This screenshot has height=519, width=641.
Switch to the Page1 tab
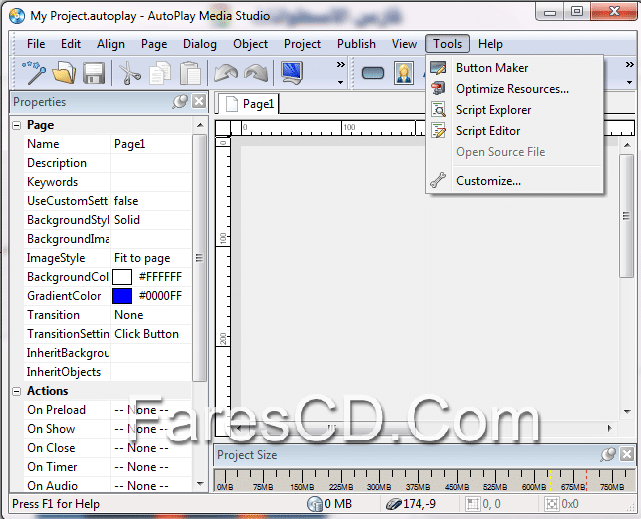coord(249,104)
